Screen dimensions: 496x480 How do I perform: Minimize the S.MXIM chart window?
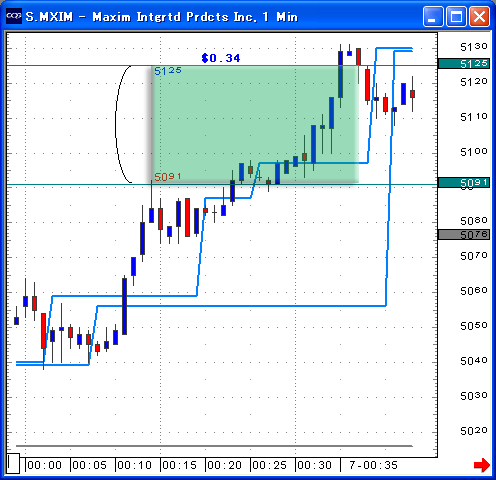click(x=433, y=16)
